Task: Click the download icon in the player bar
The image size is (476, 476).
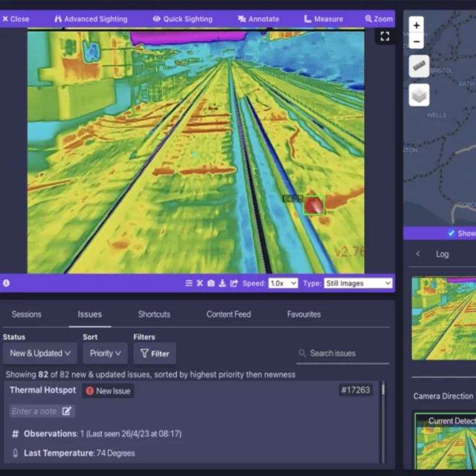Action: click(222, 283)
